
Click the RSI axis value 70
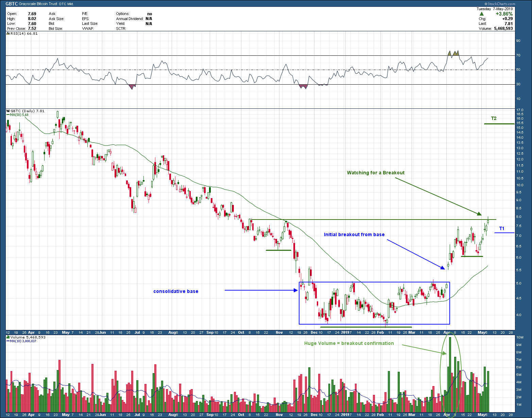click(x=518, y=55)
